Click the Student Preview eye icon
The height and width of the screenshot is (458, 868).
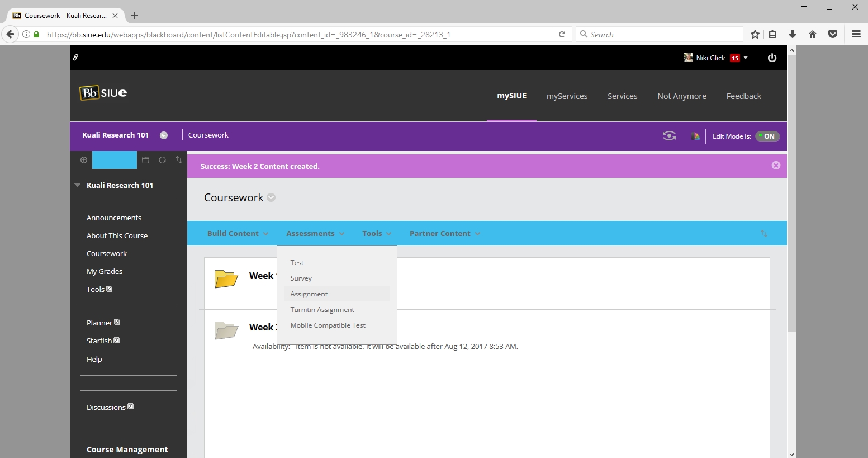click(x=669, y=136)
